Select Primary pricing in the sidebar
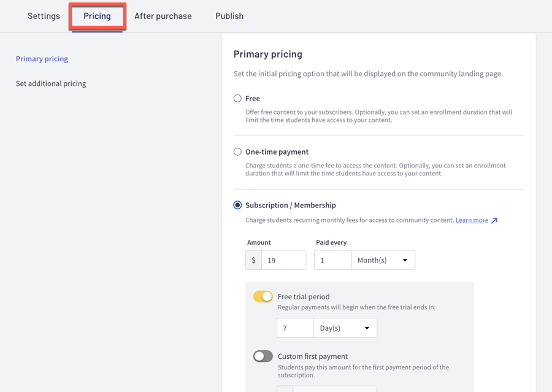Image resolution: width=552 pixels, height=392 pixels. coord(42,59)
